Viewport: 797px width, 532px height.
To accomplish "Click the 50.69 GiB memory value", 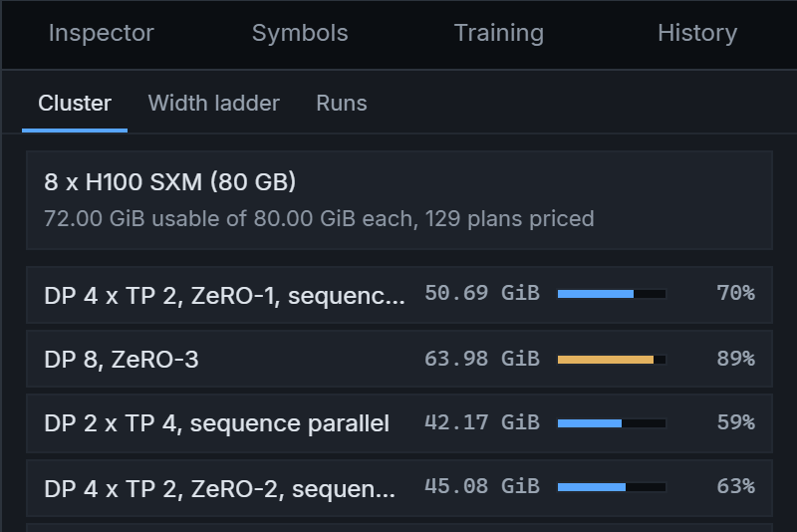I will click(x=482, y=293).
